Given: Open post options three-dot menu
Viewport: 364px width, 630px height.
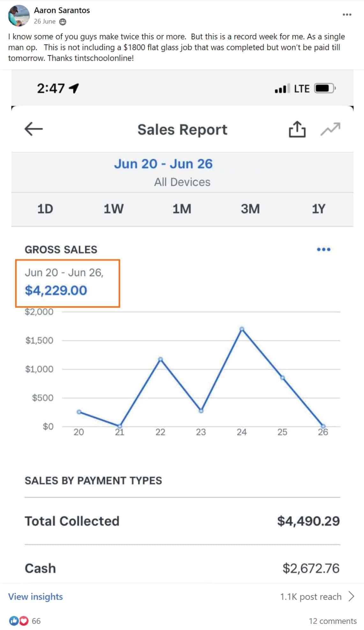Looking at the screenshot, I should (x=347, y=15).
